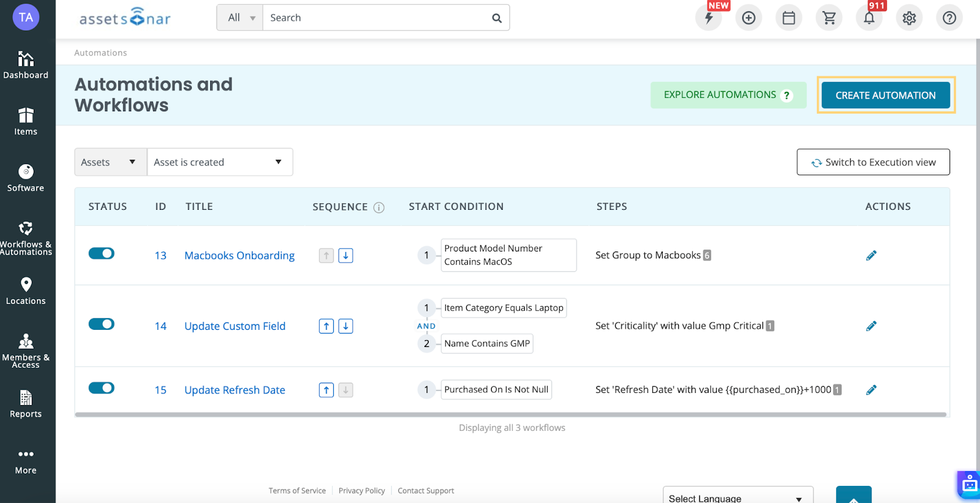The image size is (980, 503).
Task: Click the Item Category Equals Laptop condition
Action: (503, 308)
